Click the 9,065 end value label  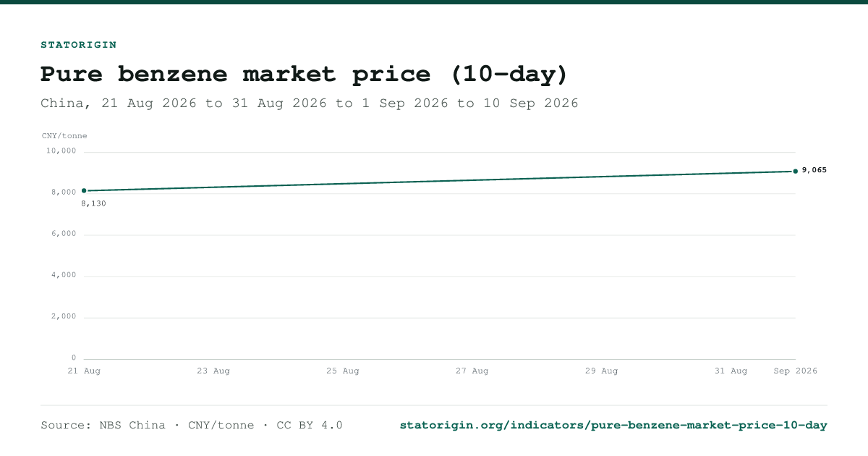coord(814,170)
